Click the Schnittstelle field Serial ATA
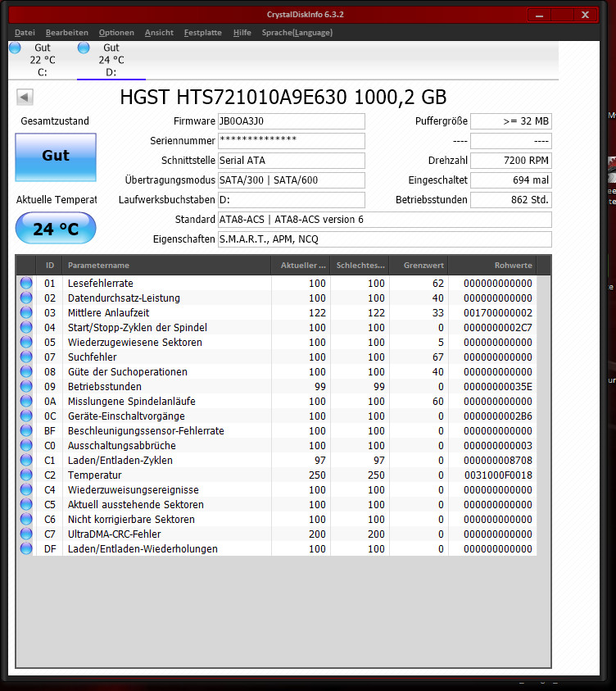Viewport: 616px width, 691px height. point(292,161)
